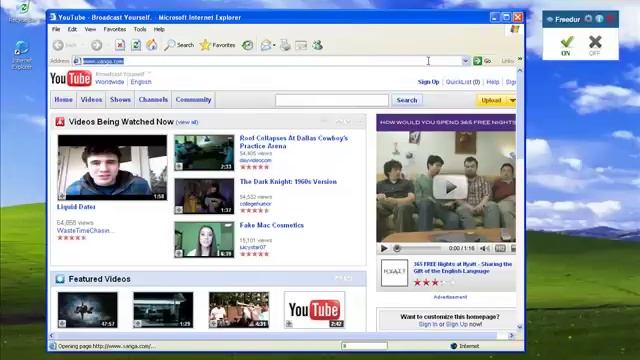Open the Recycle Bin desktop icon
Viewport: 640px width, 360px height.
[x=23, y=10]
